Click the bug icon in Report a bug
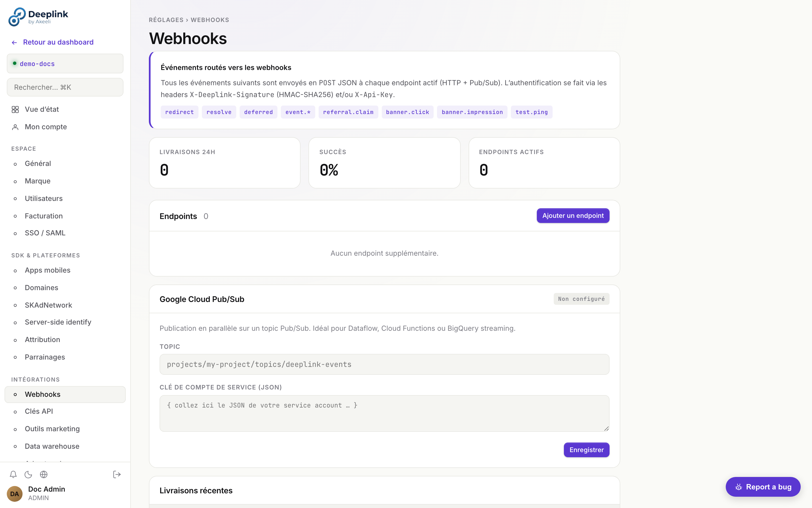The height and width of the screenshot is (508, 812). pos(738,487)
